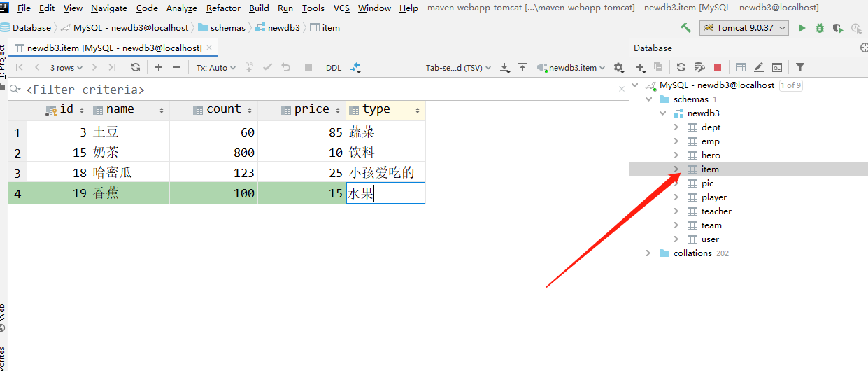Reload the item table data
Image resolution: width=868 pixels, height=371 pixels.
pos(136,68)
